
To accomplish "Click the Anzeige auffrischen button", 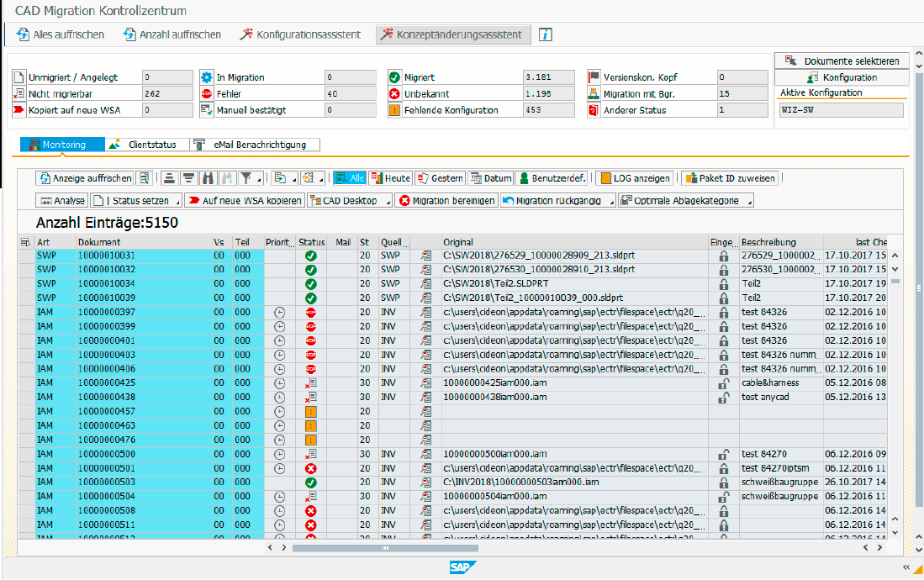I will point(85,178).
